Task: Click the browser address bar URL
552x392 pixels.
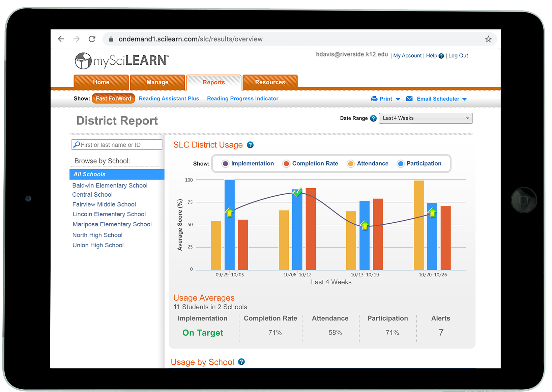Action: pos(191,39)
